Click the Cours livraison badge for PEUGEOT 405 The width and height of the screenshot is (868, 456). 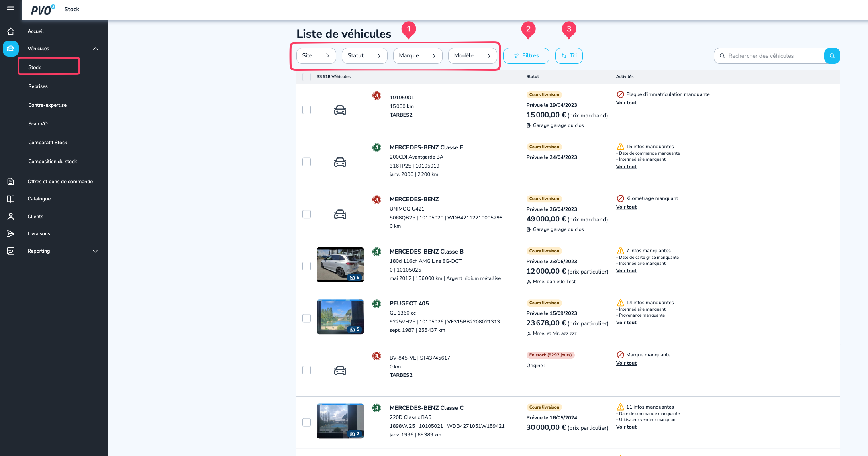point(544,303)
